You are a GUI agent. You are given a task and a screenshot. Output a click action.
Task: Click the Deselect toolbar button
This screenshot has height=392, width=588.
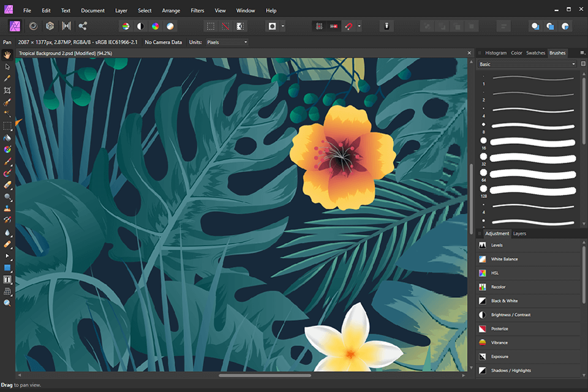point(225,26)
